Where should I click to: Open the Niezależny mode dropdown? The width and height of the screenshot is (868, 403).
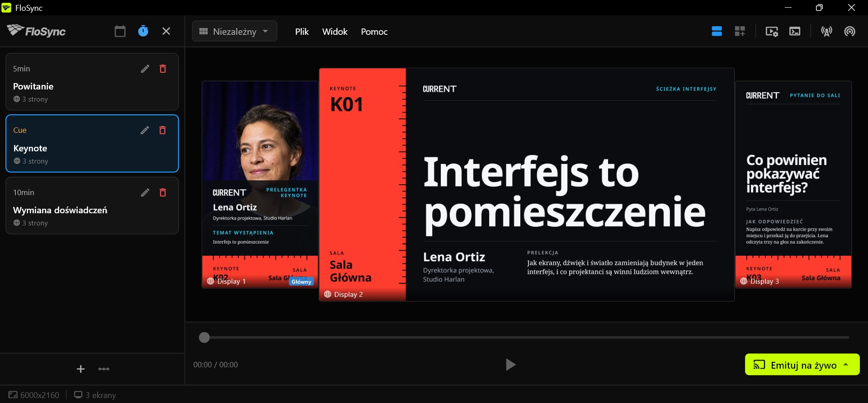(x=235, y=31)
